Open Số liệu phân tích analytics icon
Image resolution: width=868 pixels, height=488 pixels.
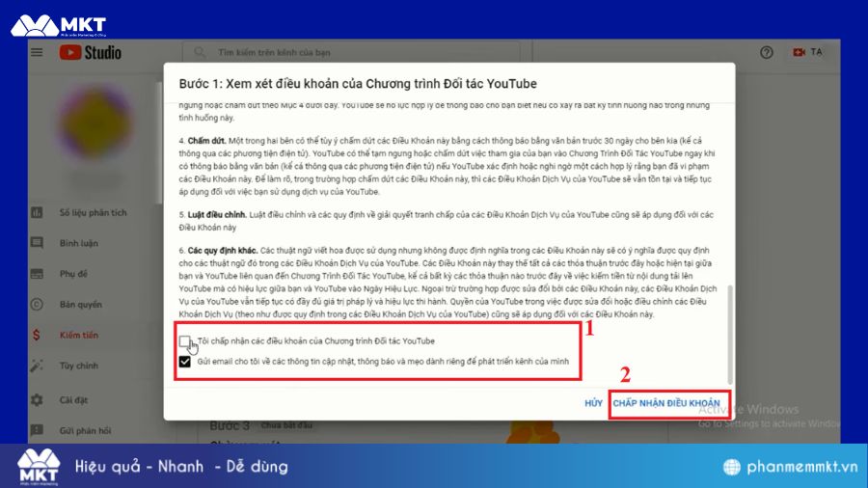[x=37, y=210]
